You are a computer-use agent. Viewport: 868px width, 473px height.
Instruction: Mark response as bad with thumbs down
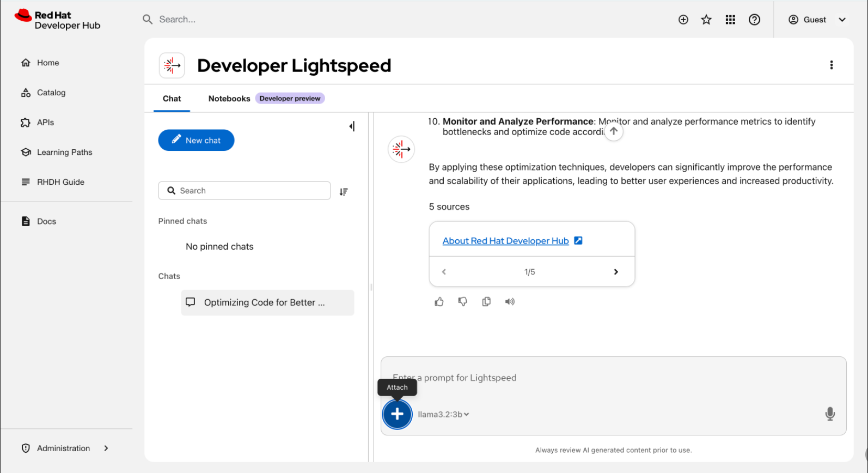pos(462,302)
